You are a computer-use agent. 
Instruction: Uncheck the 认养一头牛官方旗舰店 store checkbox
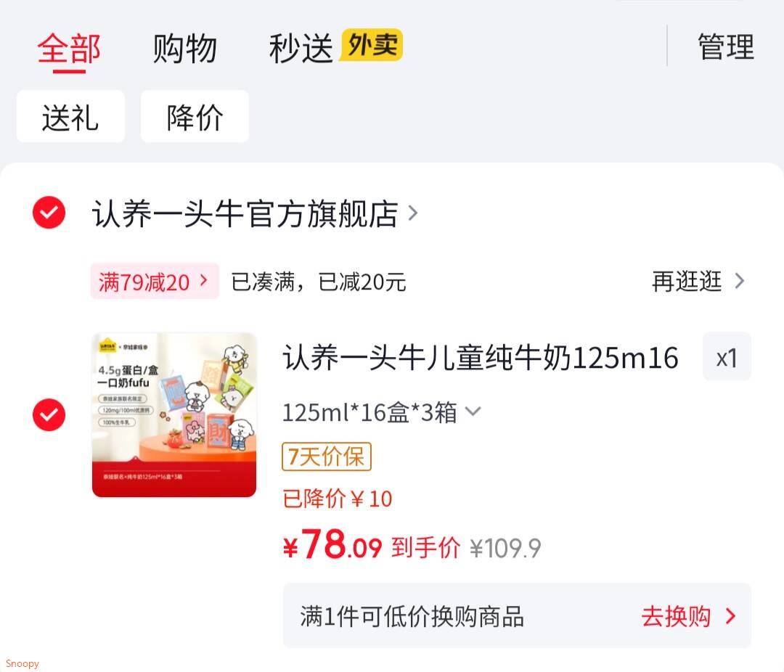[x=49, y=213]
